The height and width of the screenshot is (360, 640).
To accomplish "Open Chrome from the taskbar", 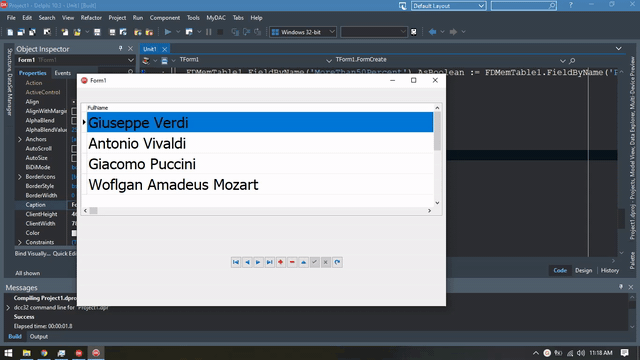I will tap(44, 353).
